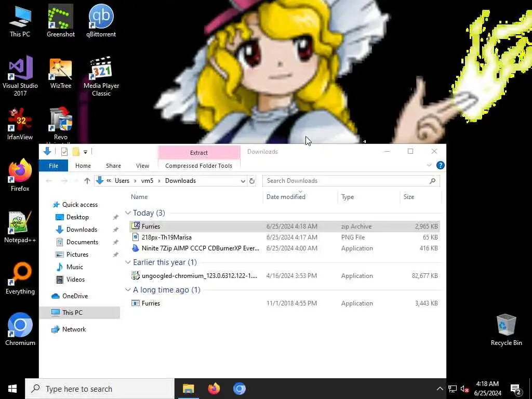Viewport: 532px width, 399px height.
Task: Select the Recycle Bin on desktop
Action: (506, 330)
